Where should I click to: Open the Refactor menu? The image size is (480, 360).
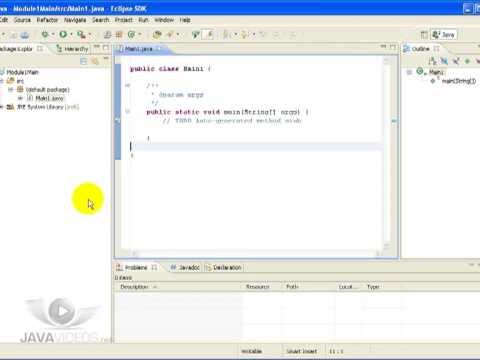pyautogui.click(x=47, y=20)
